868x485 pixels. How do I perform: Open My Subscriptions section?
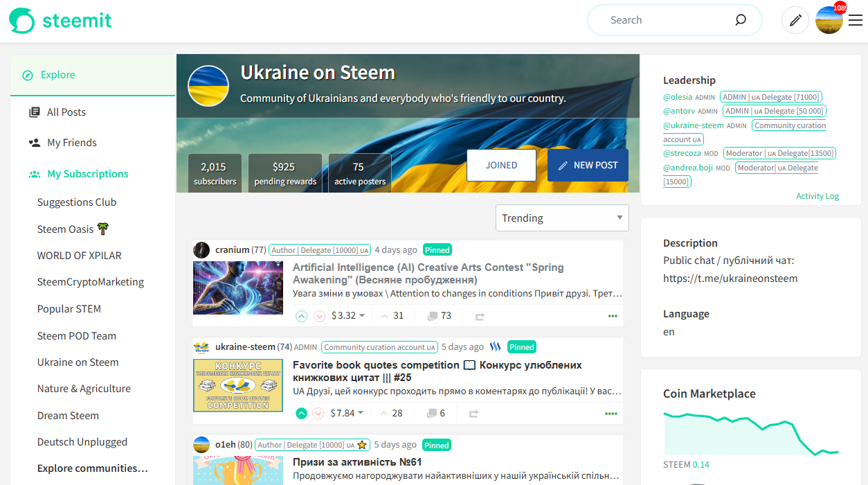point(88,174)
